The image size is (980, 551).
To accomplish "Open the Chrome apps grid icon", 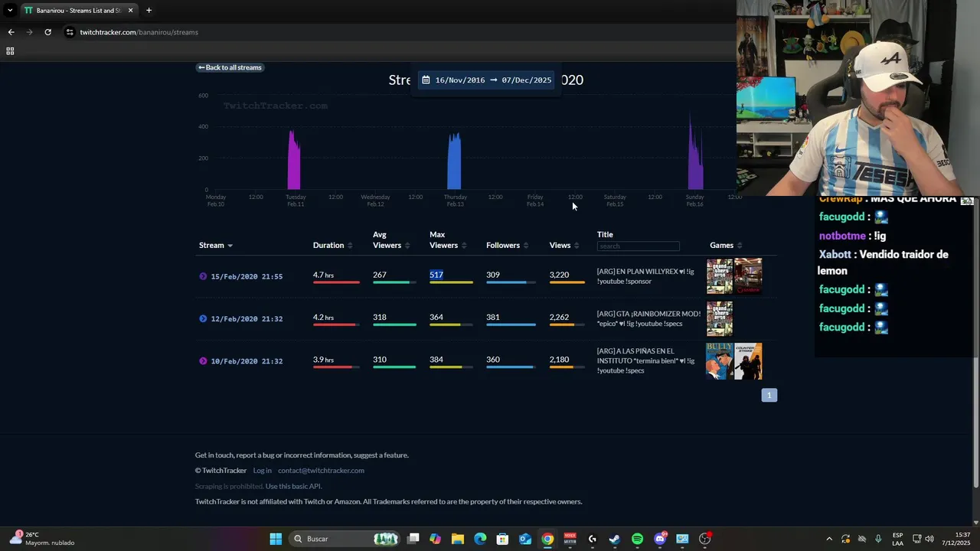I will click(10, 51).
